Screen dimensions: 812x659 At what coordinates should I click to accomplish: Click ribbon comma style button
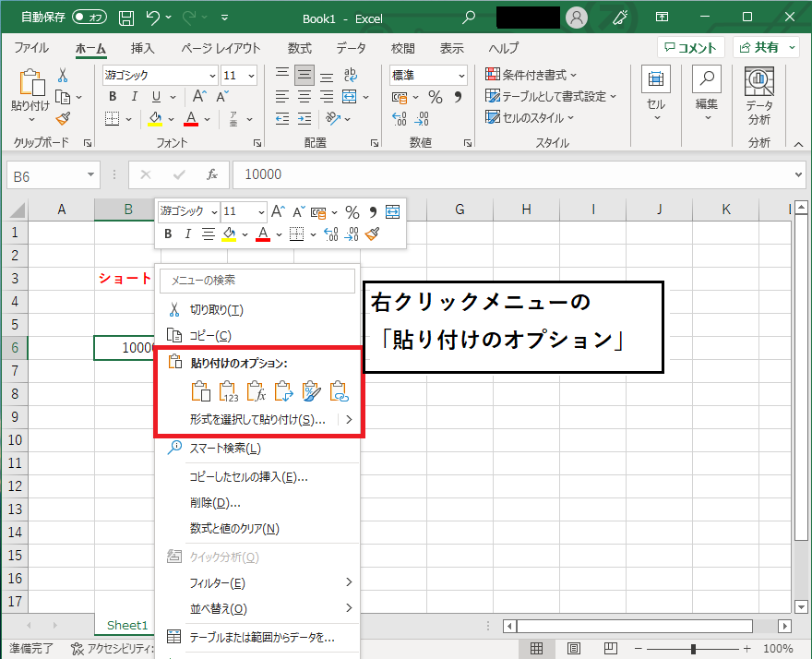click(x=458, y=97)
